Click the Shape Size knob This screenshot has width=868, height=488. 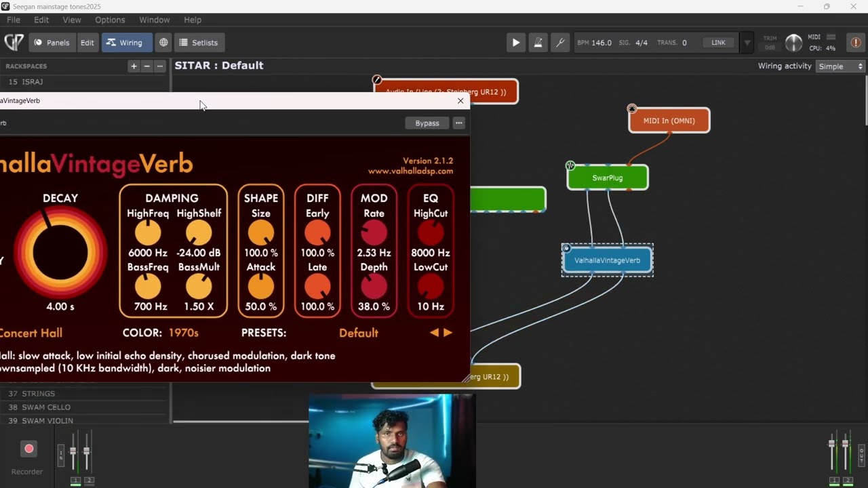(260, 233)
